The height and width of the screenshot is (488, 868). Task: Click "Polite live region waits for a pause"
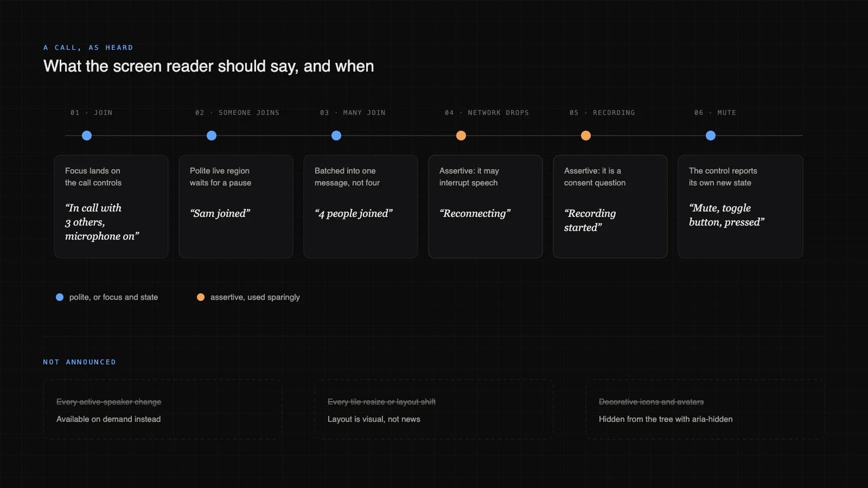coord(221,177)
